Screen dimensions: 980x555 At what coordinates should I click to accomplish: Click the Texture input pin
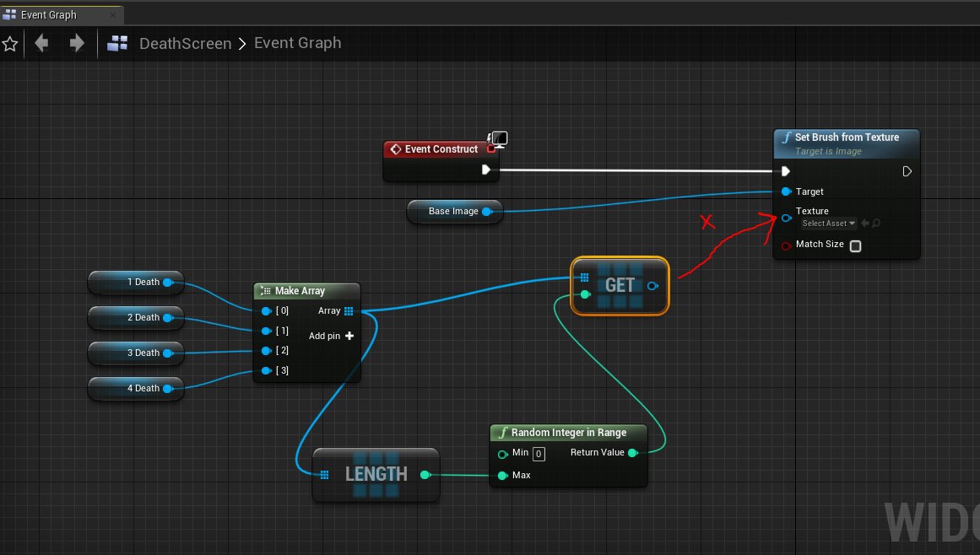pyautogui.click(x=786, y=218)
